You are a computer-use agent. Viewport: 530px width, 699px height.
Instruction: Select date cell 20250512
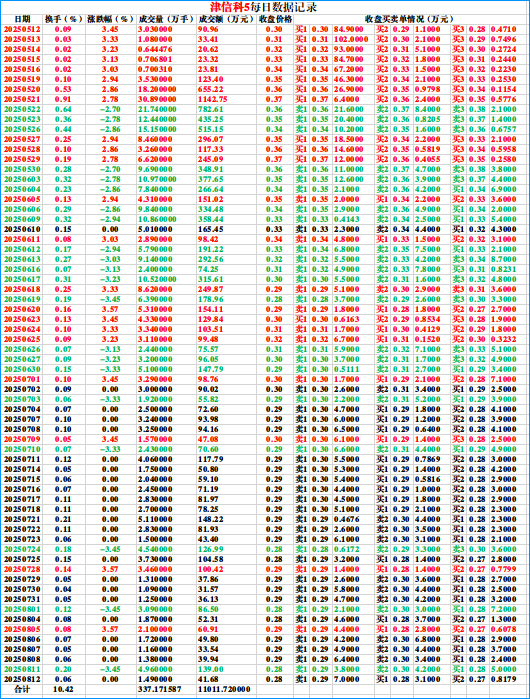pyautogui.click(x=22, y=29)
